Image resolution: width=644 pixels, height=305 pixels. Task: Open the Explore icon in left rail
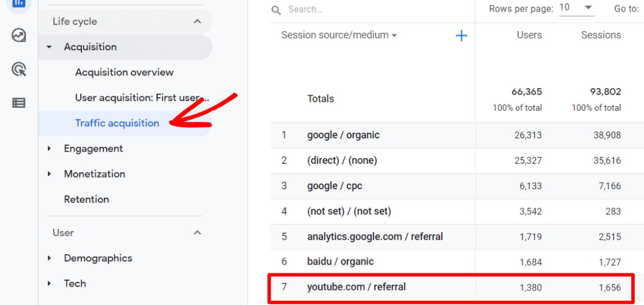click(x=19, y=36)
